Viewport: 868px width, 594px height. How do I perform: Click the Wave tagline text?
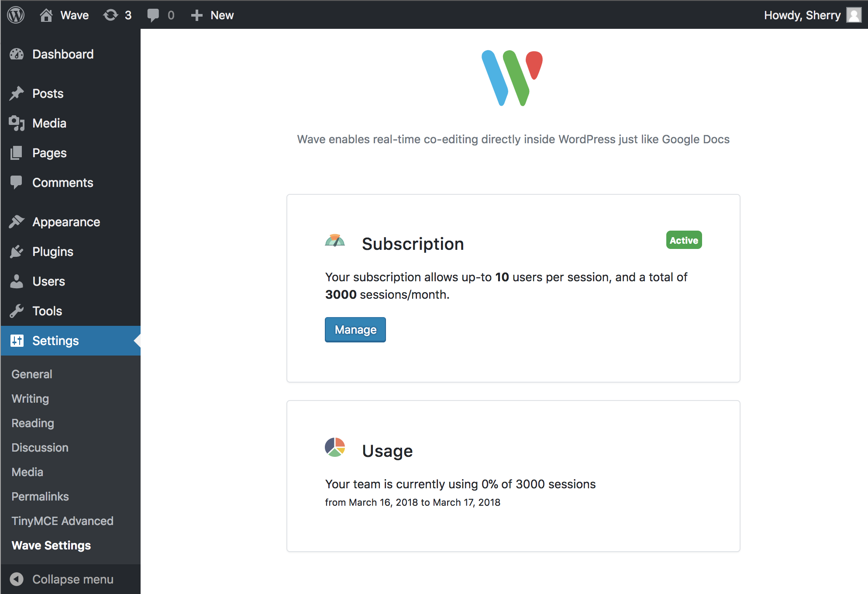coord(513,139)
